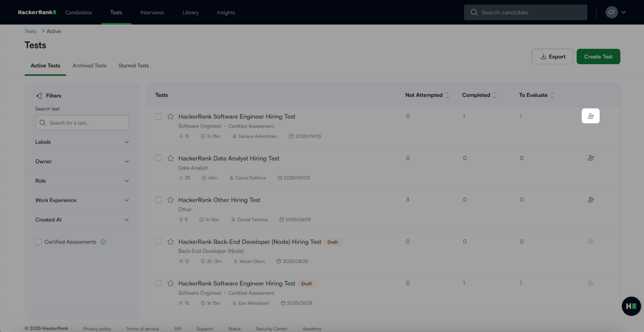The image size is (644, 332).
Task: Sort by To Evaluate column arrows
Action: (552, 95)
